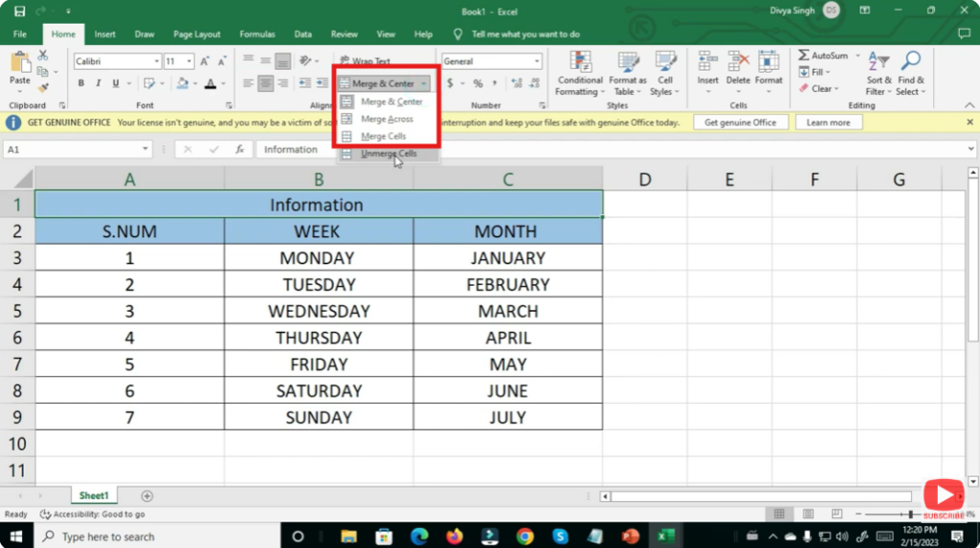Click the Learn more button
The width and height of the screenshot is (980, 548).
828,122
